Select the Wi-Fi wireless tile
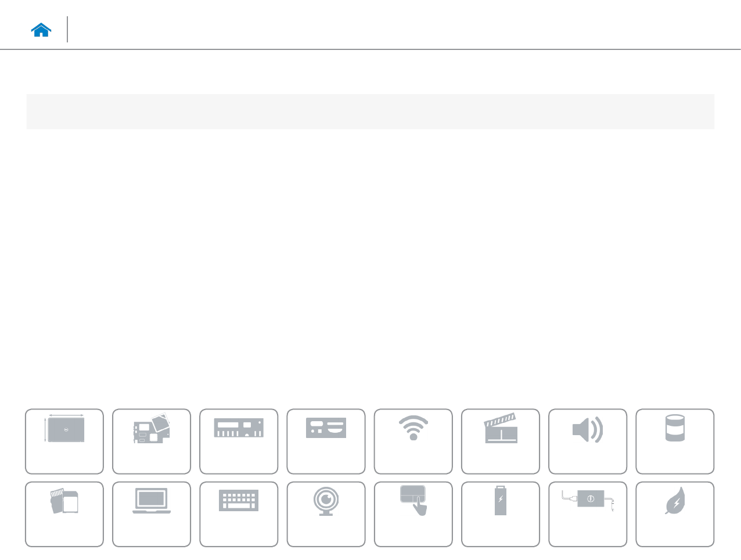The width and height of the screenshot is (741, 560). pos(413,441)
